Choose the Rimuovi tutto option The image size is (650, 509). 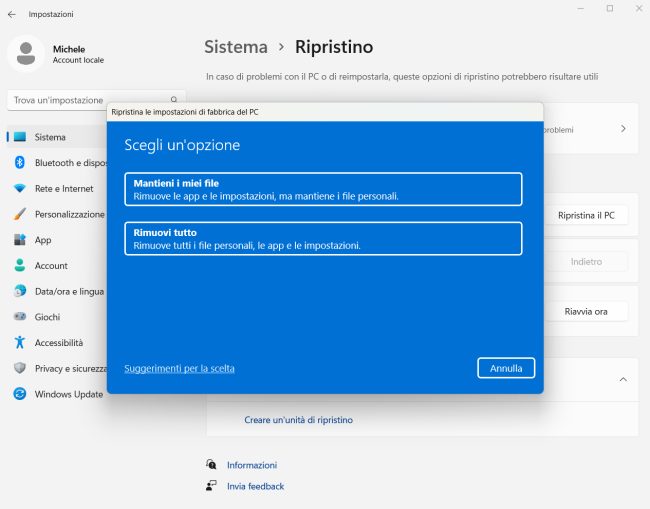pyautogui.click(x=323, y=238)
